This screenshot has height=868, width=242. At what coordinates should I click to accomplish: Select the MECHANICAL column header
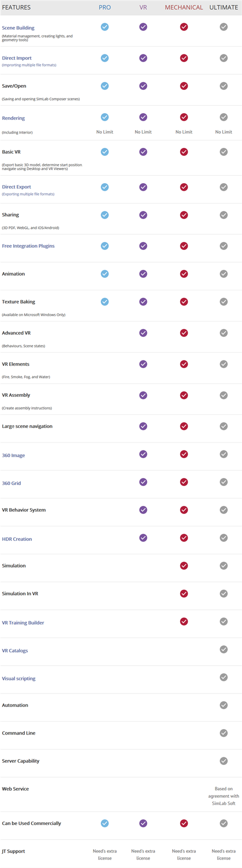coord(184,7)
